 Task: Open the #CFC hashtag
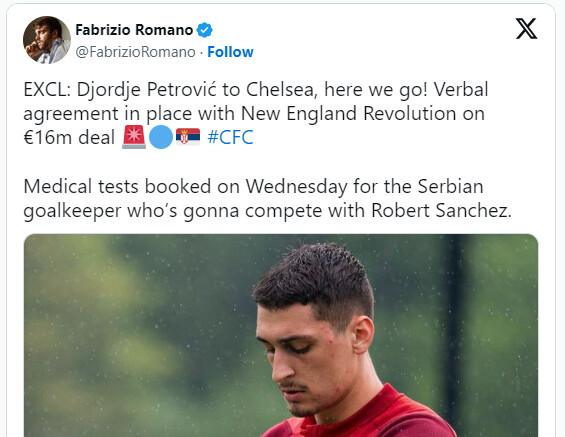[231, 137]
